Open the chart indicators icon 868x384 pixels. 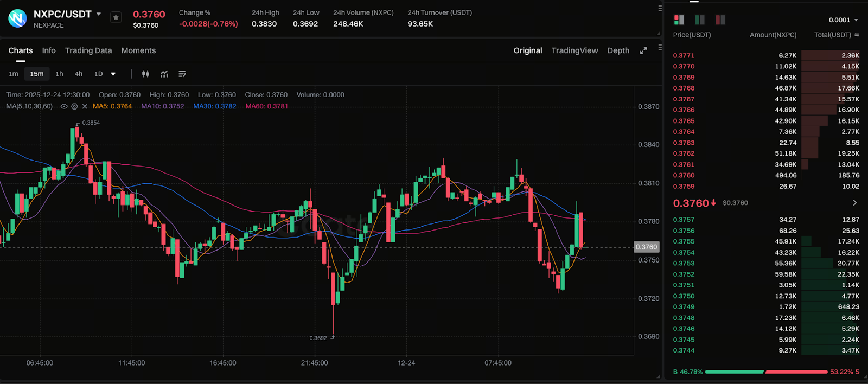164,74
